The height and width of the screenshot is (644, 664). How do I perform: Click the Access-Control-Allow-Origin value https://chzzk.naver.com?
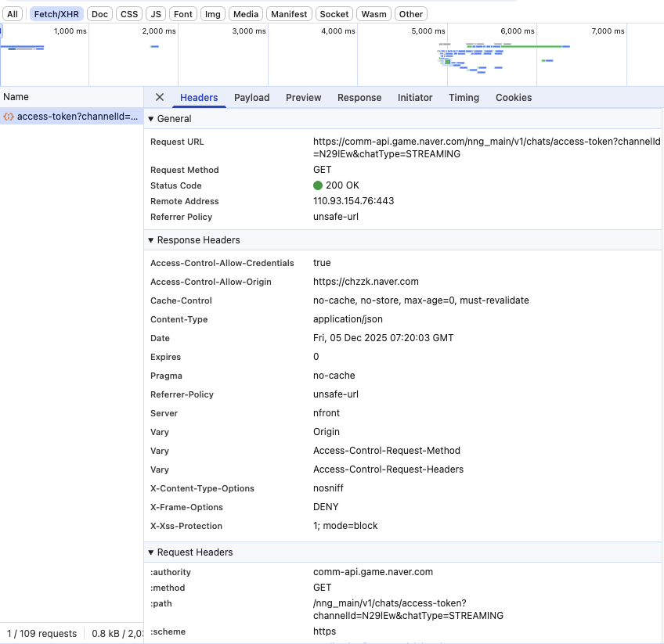pos(366,282)
